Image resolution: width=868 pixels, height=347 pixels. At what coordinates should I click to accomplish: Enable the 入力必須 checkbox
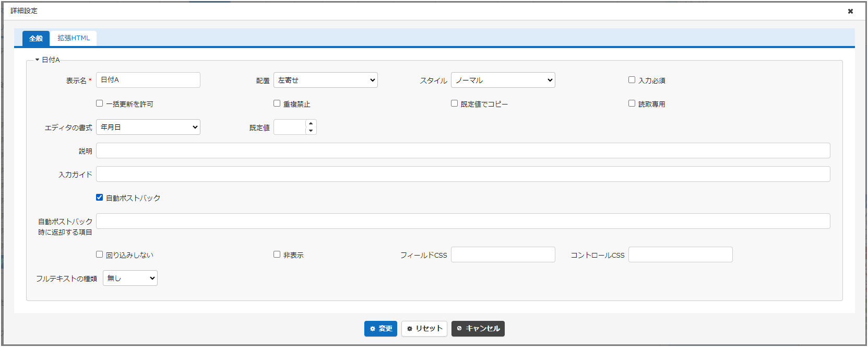[x=632, y=80]
